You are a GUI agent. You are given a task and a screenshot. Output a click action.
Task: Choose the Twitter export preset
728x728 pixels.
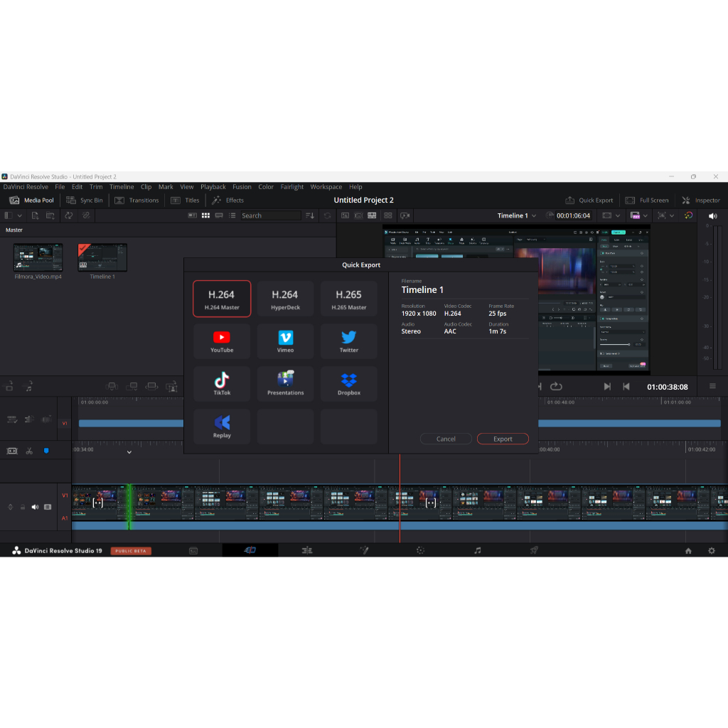coord(348,342)
